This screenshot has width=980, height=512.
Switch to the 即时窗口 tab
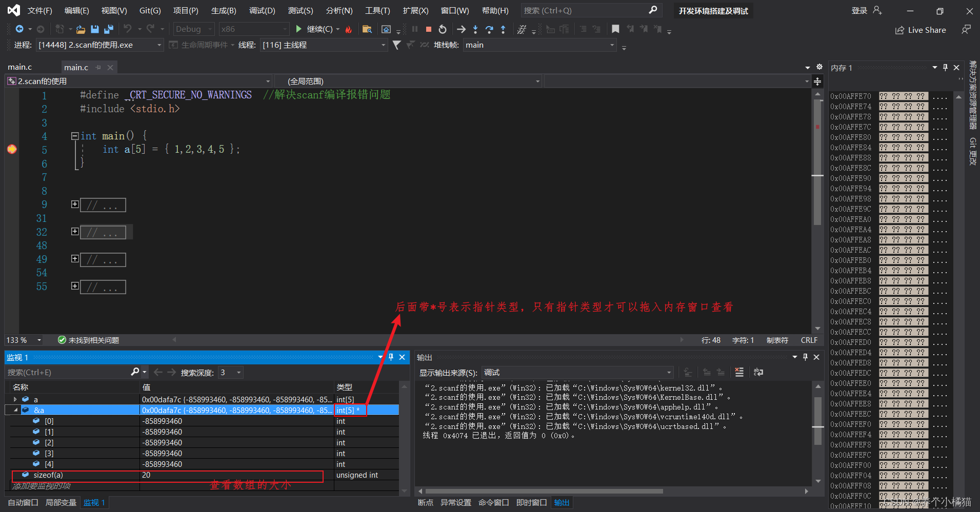coord(532,503)
